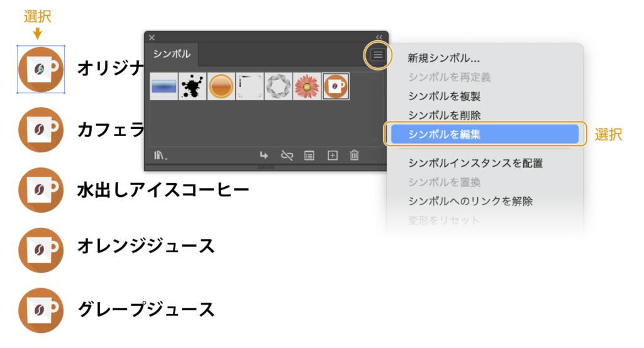Select the coffee icon beside カフェラ
This screenshot has width=644, height=348.
click(x=41, y=130)
